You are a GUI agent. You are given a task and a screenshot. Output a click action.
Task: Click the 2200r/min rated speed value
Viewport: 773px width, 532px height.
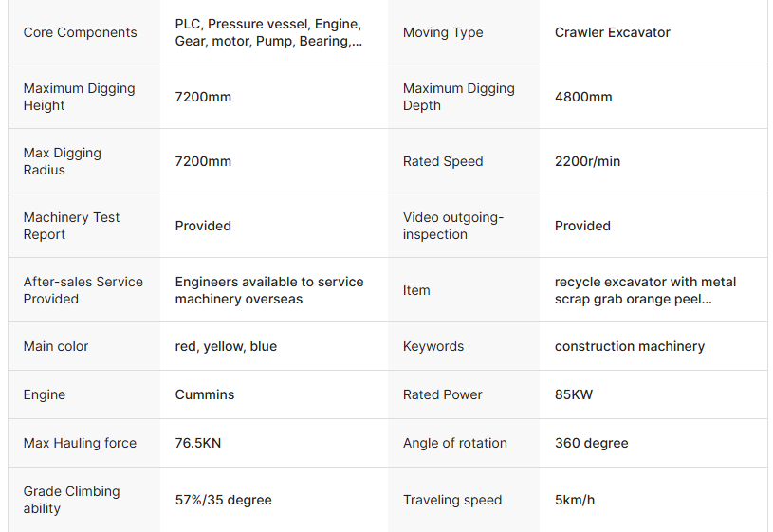pos(587,161)
